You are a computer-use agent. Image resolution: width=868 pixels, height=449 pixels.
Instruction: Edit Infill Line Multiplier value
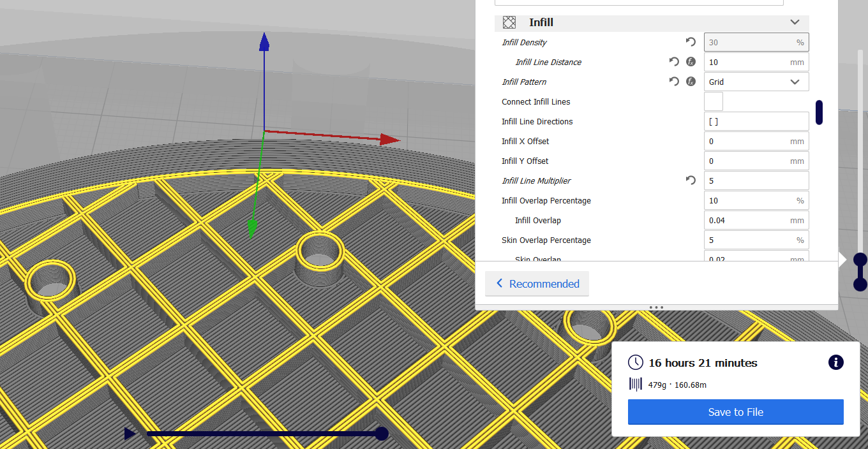[x=756, y=180]
